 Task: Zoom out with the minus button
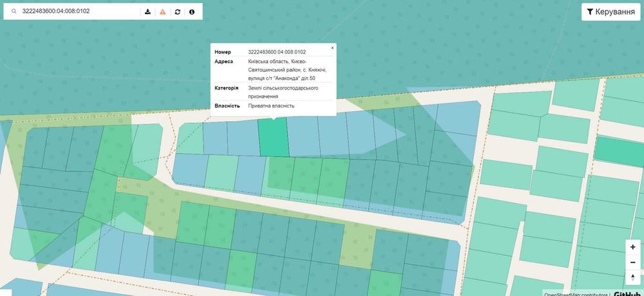[633, 263]
